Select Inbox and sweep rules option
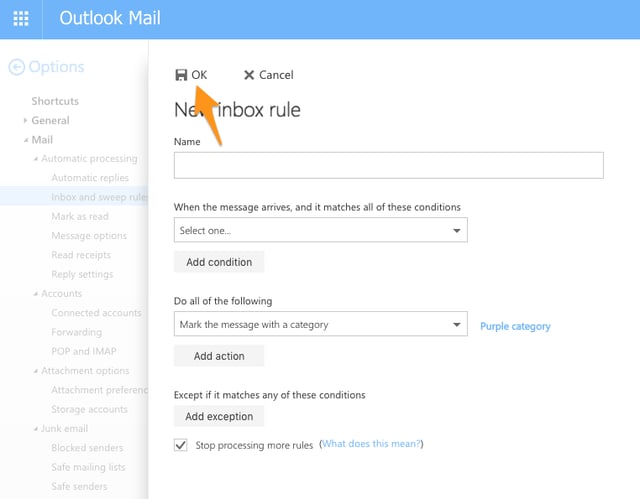The image size is (640, 499). coord(99,197)
